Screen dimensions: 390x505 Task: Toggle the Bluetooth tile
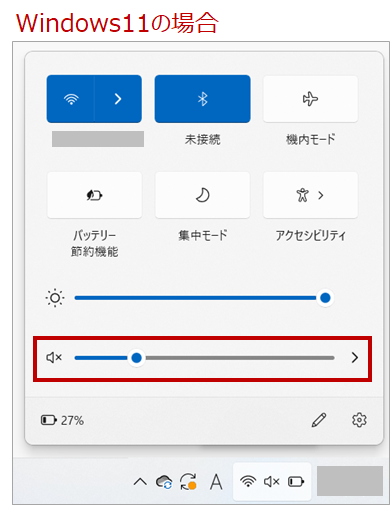(x=202, y=99)
